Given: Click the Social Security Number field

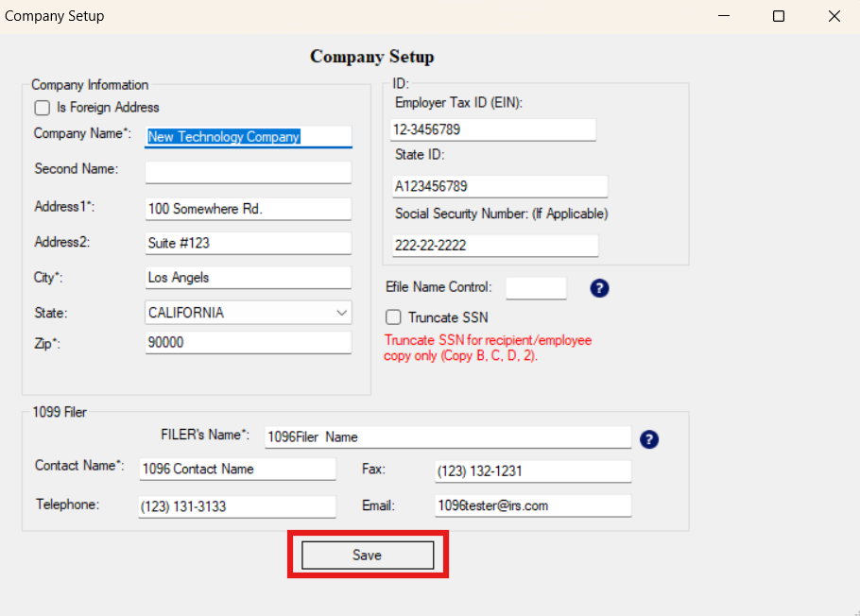Looking at the screenshot, I should tap(495, 246).
